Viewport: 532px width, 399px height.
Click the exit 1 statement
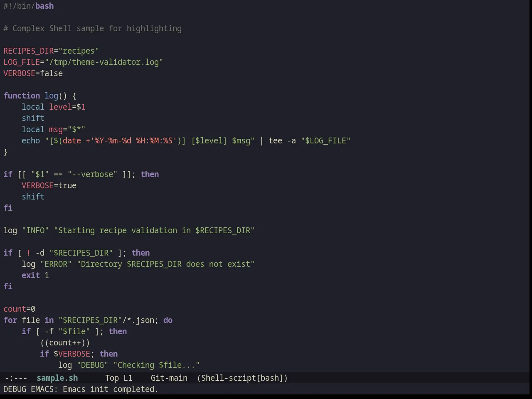35,275
